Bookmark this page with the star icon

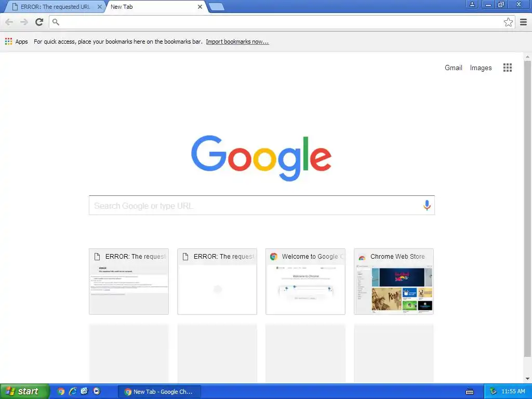click(x=508, y=22)
